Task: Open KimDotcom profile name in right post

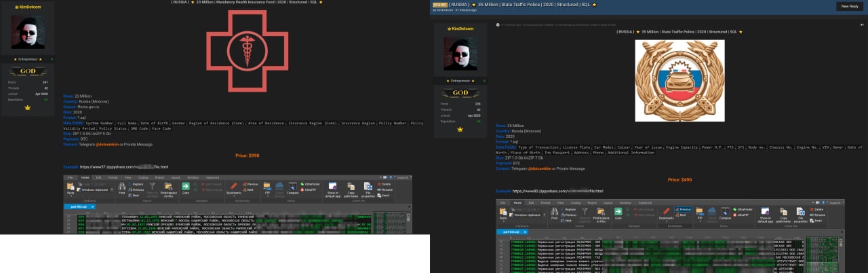Action: pyautogui.click(x=462, y=29)
